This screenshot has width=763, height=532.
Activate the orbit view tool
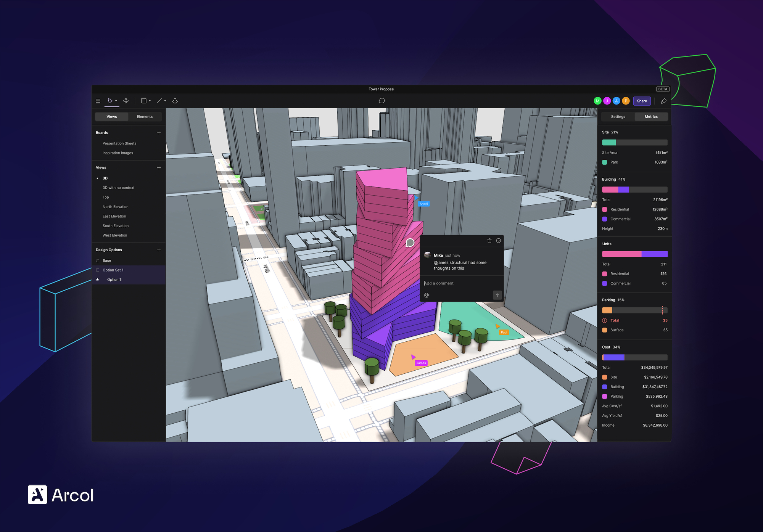point(126,101)
